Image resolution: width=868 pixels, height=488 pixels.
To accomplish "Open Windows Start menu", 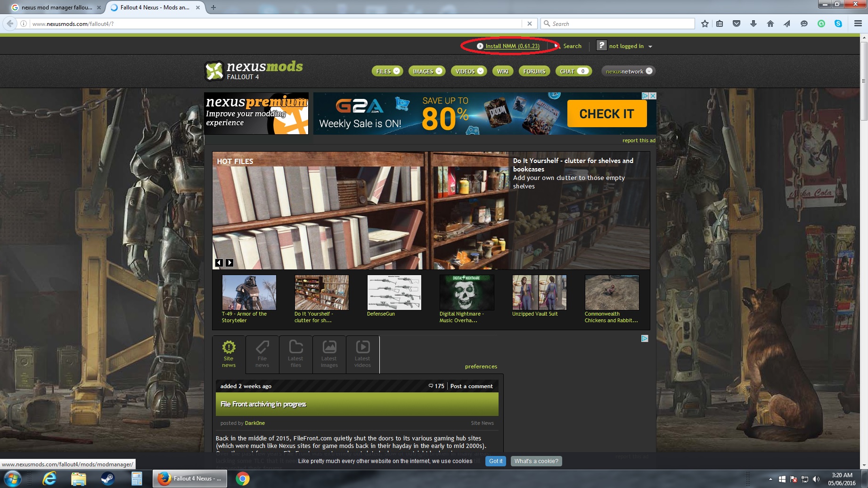I will pos(12,479).
